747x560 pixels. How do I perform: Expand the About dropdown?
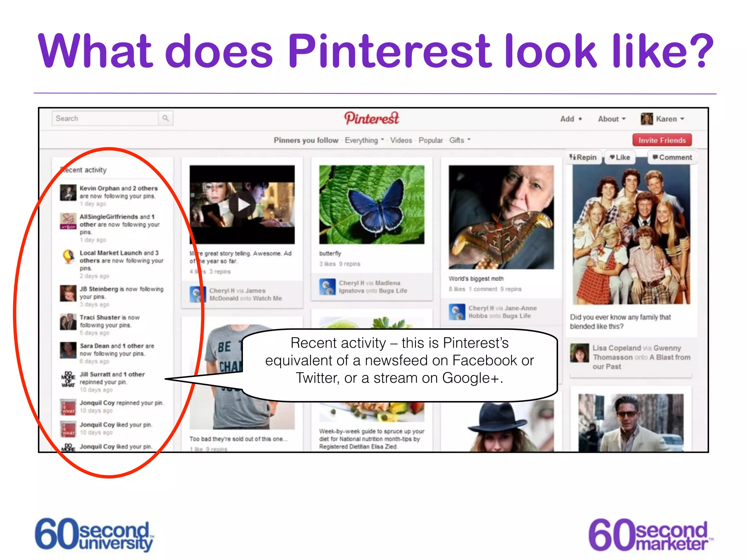612,119
